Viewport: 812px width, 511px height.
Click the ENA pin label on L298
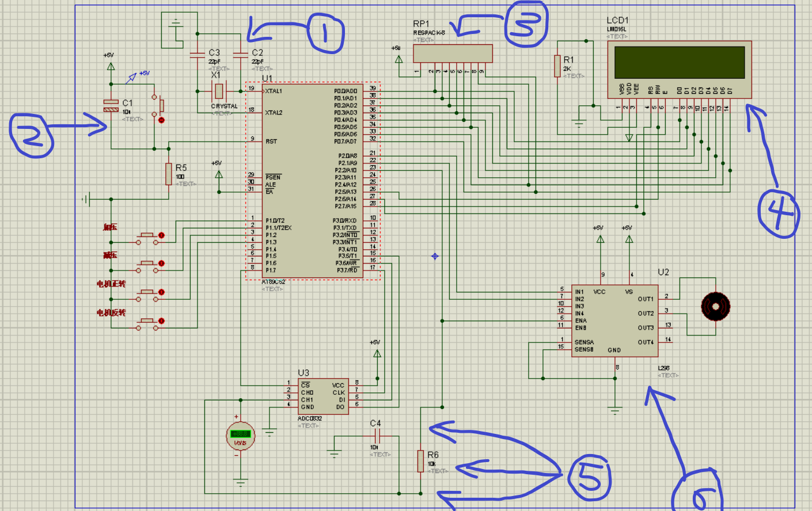click(580, 321)
